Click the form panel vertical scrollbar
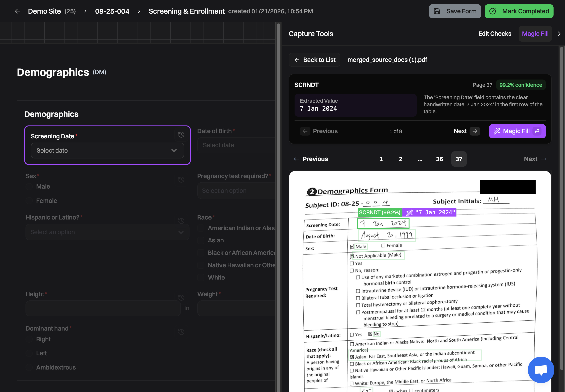 click(x=278, y=207)
